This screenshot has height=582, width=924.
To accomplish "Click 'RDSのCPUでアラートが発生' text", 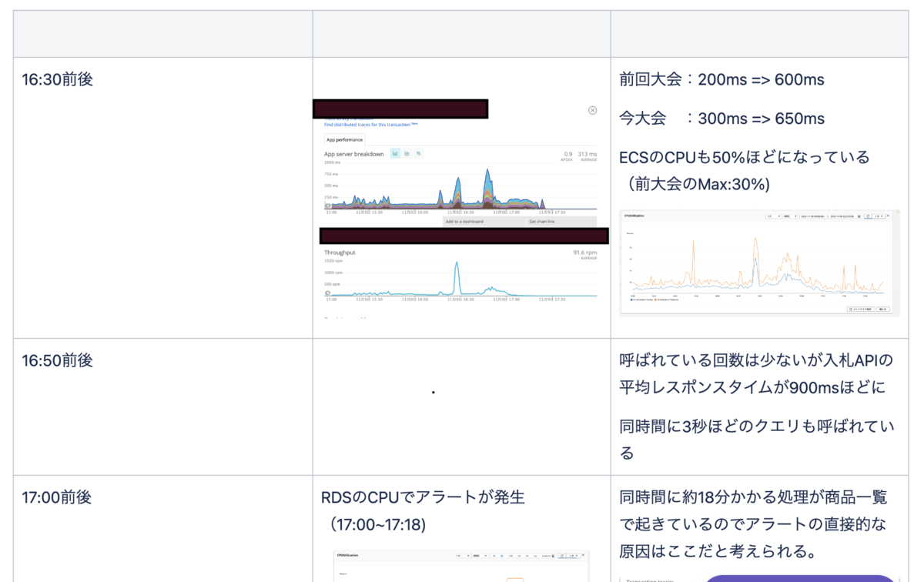I will click(x=423, y=497).
